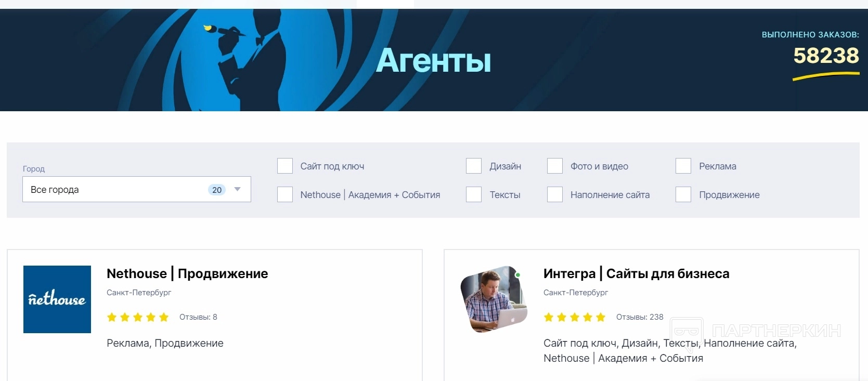Click the "Выполнено заказов:" label

(810, 35)
